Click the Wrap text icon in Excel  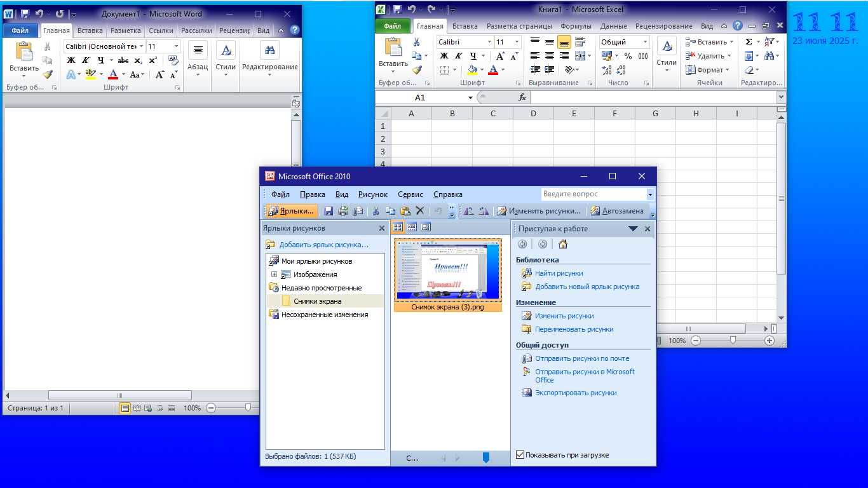click(x=579, y=42)
